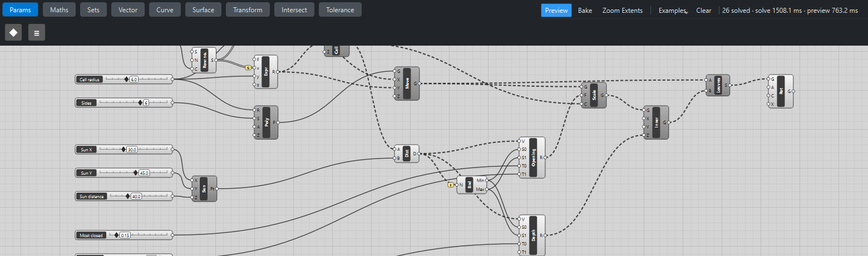868x256 pixels.
Task: Click the yellow F badge on Bnd input
Action: (x=451, y=185)
